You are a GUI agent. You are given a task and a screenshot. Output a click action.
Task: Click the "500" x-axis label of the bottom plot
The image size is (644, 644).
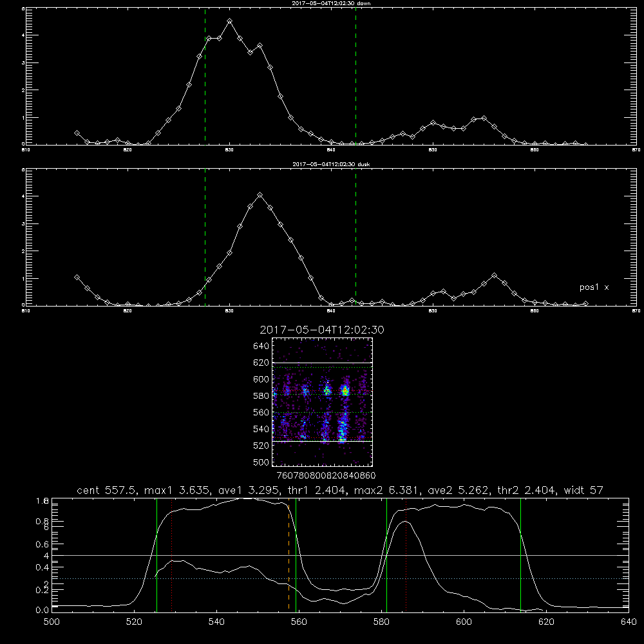(x=52, y=622)
